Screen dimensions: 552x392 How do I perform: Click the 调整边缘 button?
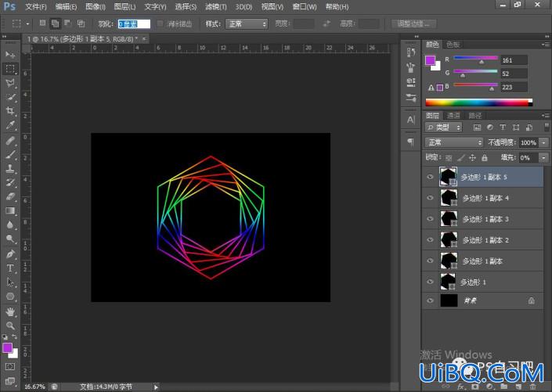tap(413, 24)
